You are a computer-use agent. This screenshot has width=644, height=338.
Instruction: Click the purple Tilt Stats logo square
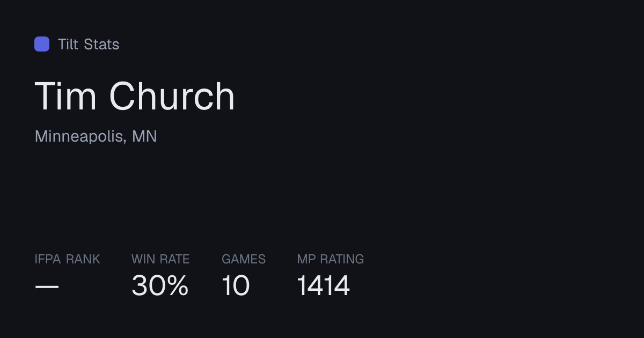click(42, 44)
